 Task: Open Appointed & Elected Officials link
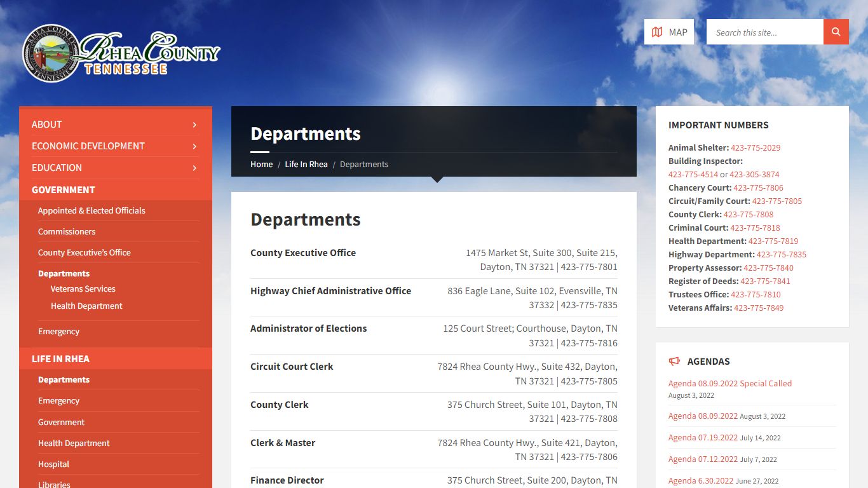point(92,210)
